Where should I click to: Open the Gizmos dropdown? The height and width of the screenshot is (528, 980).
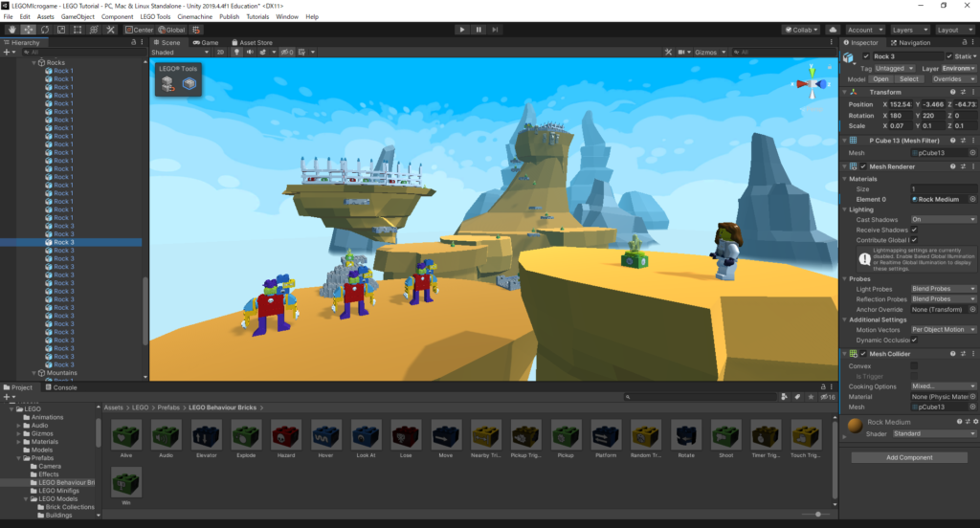710,53
